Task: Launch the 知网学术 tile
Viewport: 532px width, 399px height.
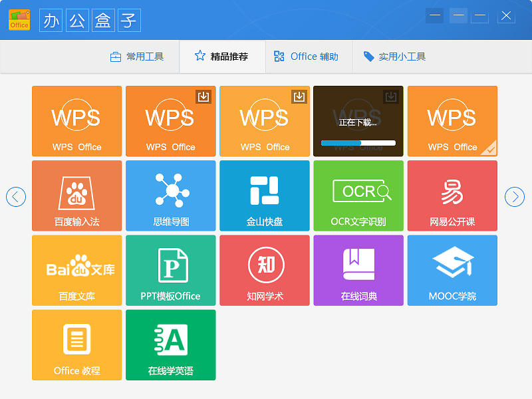Action: pos(265,270)
